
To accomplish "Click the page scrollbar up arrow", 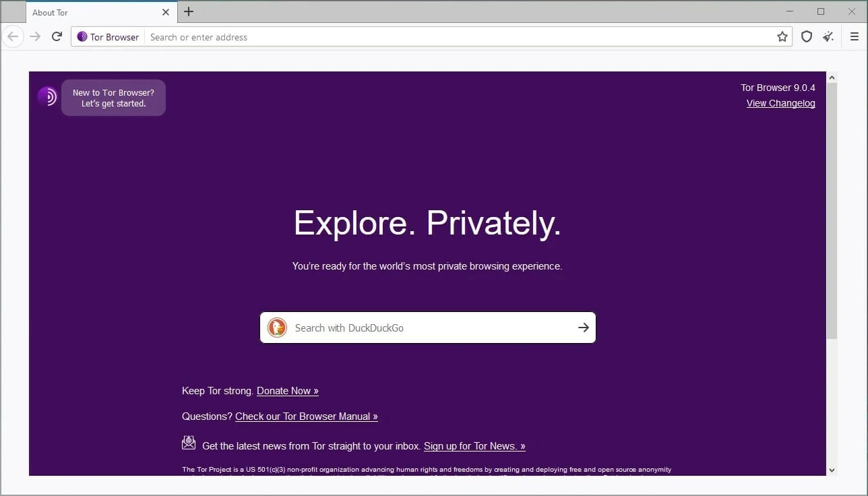I will coord(832,77).
